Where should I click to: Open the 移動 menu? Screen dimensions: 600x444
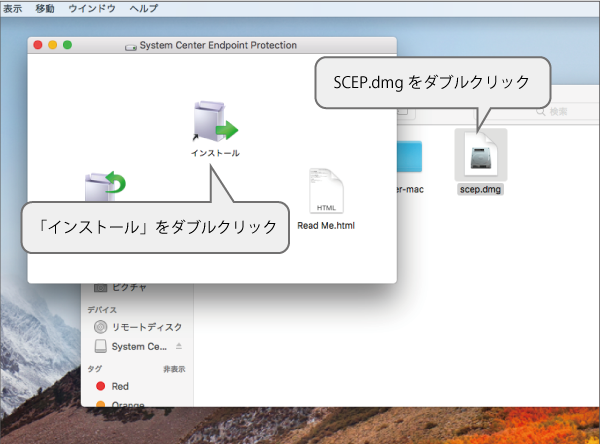point(45,8)
